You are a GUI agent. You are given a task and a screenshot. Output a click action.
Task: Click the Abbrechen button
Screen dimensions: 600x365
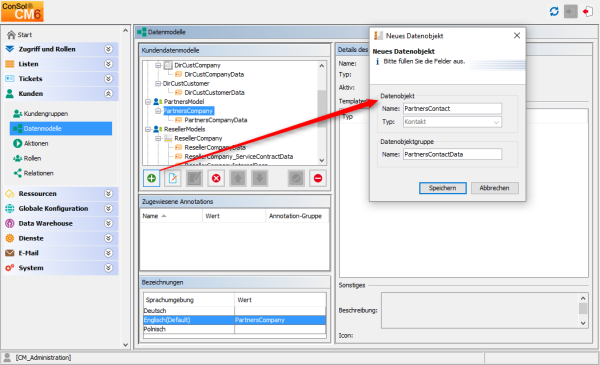point(494,188)
